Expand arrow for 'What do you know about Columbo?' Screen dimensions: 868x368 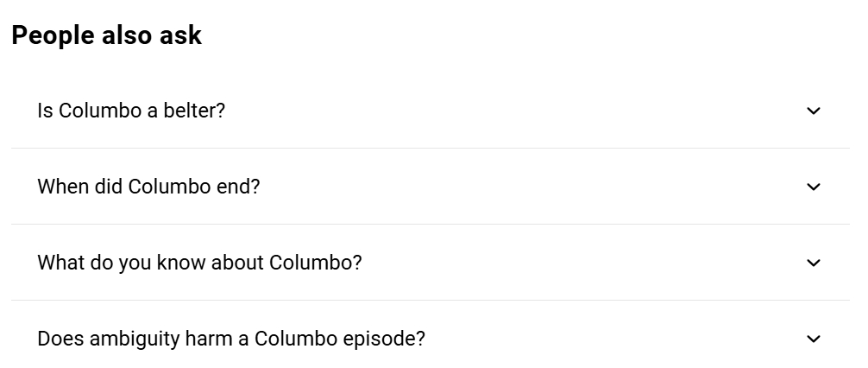(x=813, y=263)
